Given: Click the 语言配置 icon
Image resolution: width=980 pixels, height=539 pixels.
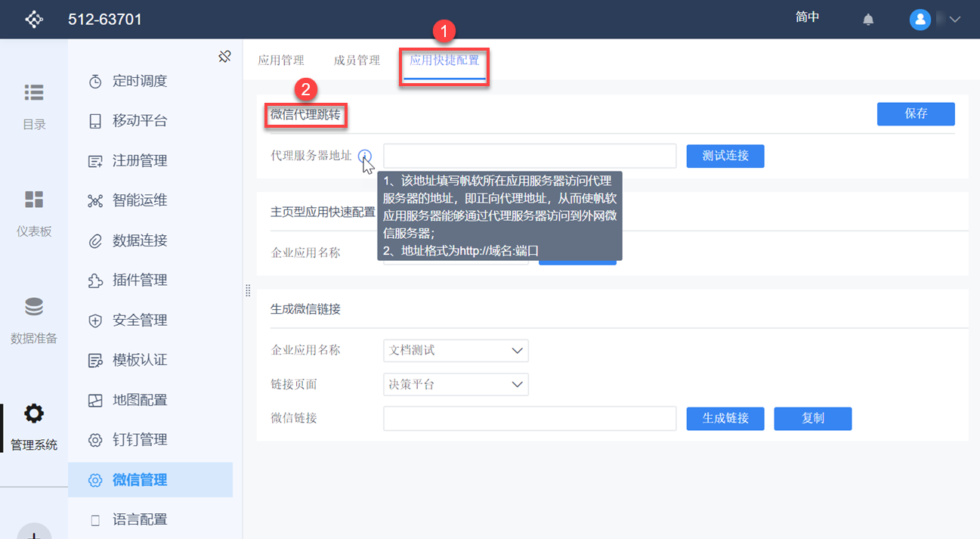Looking at the screenshot, I should click(95, 520).
